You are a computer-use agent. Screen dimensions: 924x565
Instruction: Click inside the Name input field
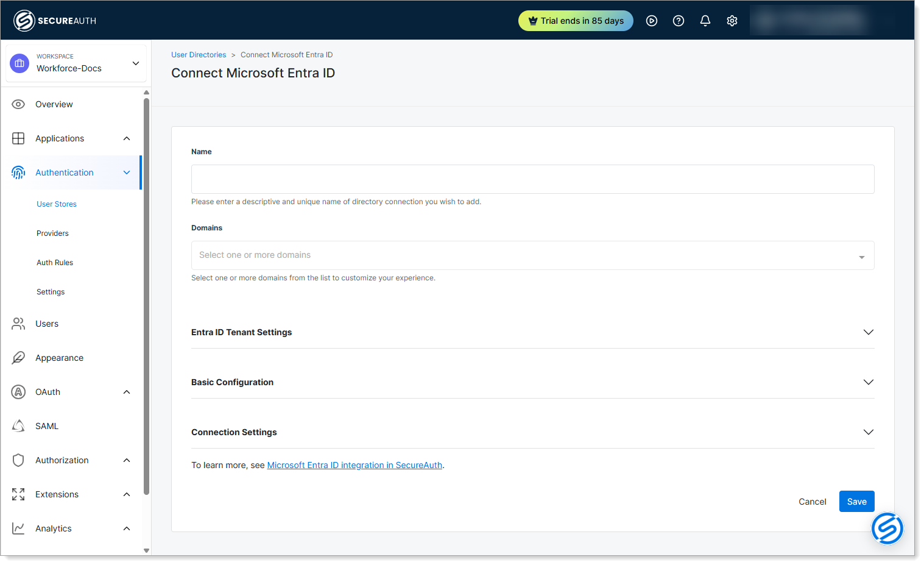(532, 179)
